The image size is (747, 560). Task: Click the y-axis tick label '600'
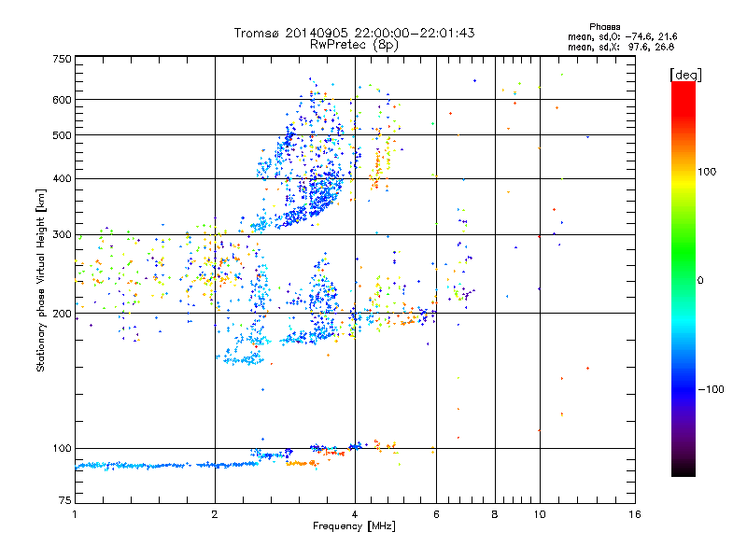(62, 100)
